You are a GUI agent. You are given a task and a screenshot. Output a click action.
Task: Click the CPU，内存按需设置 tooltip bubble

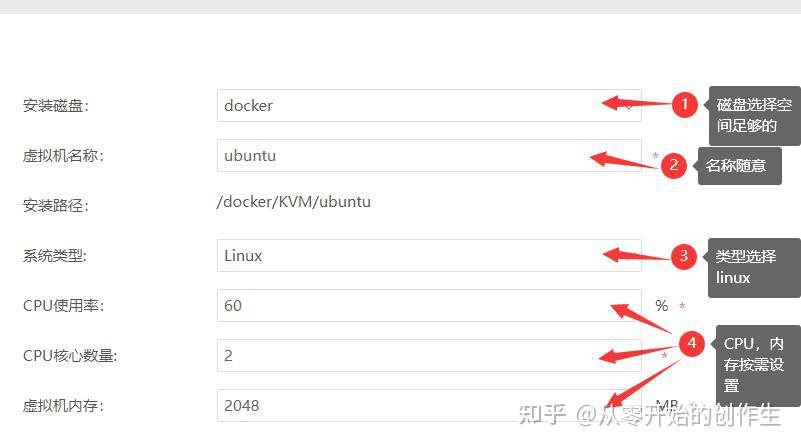pyautogui.click(x=758, y=365)
